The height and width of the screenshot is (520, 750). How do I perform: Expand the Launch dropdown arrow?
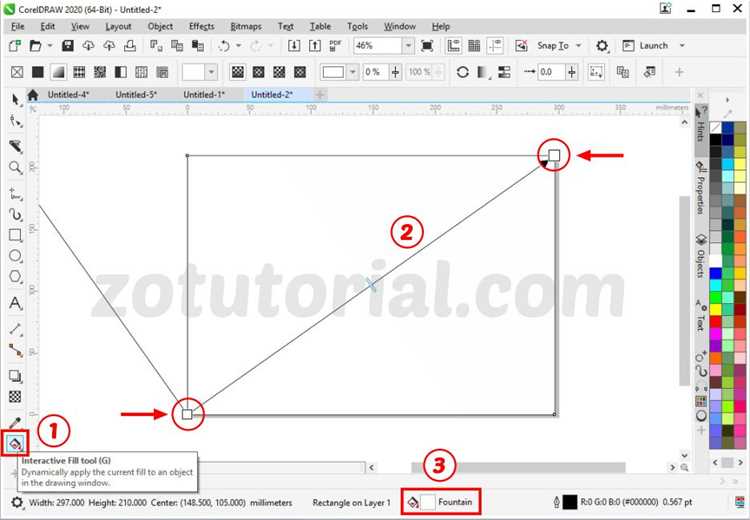[682, 46]
